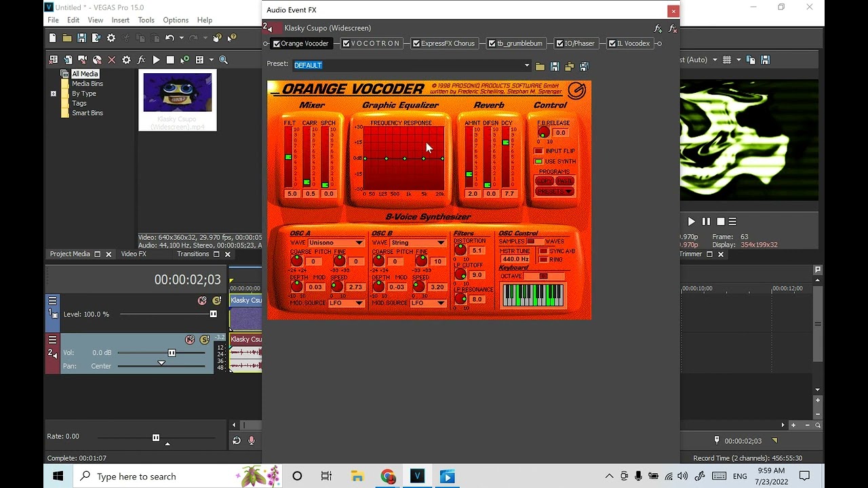The height and width of the screenshot is (488, 868).
Task: Start media preview in Project Media
Action: click(156, 60)
